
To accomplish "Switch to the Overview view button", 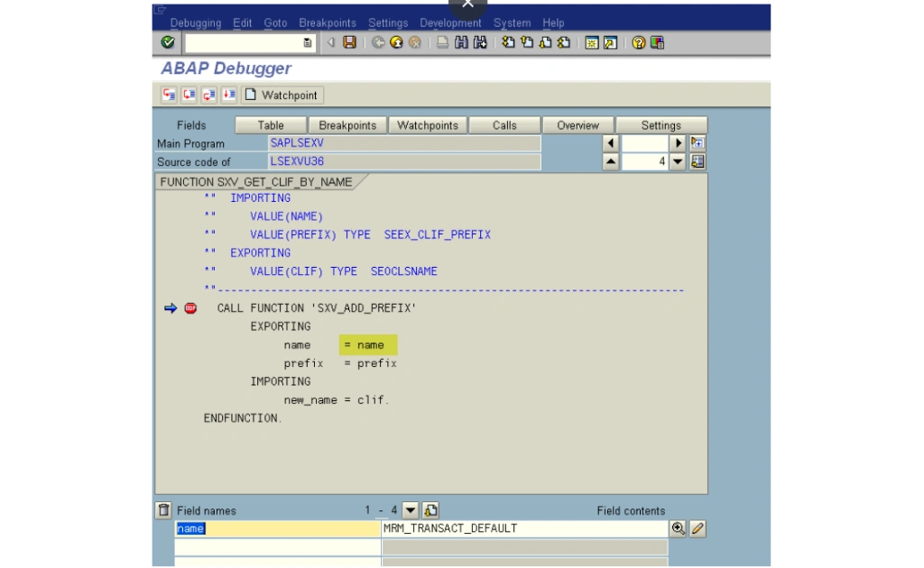I will (577, 125).
